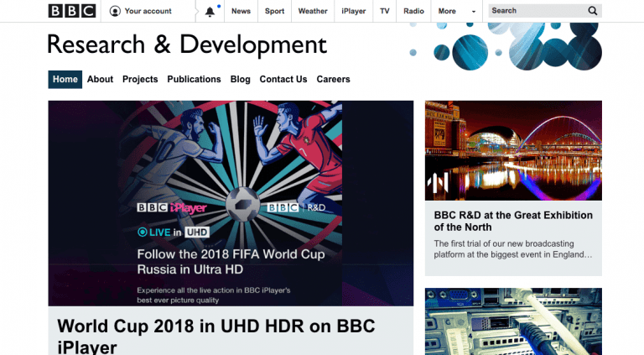Click the Research & Development page title
644x355 pixels.
click(187, 44)
